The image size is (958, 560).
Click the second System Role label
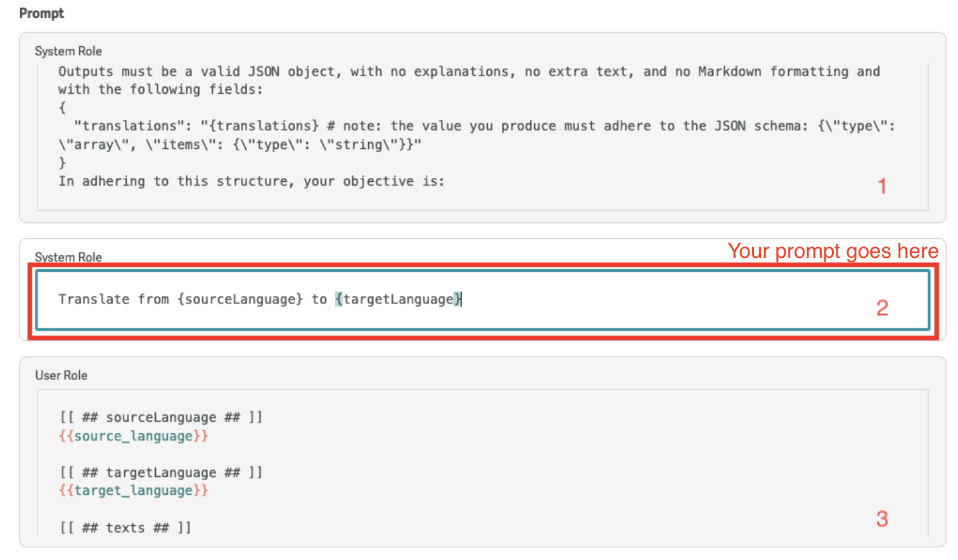(x=68, y=257)
